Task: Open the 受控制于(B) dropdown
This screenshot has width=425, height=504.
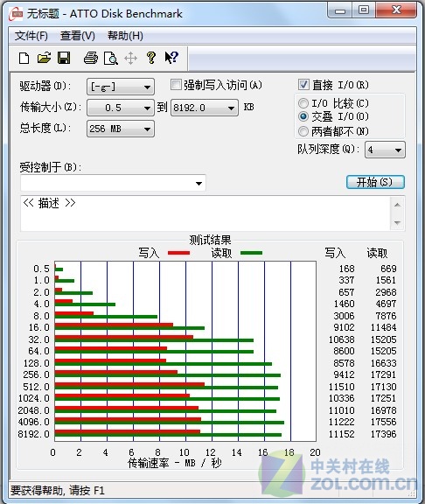Action: tap(113, 183)
